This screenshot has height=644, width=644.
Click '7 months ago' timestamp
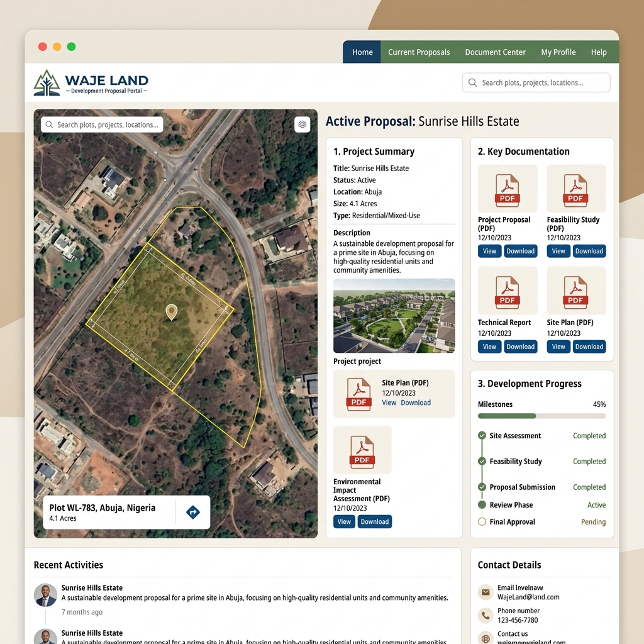click(x=82, y=612)
